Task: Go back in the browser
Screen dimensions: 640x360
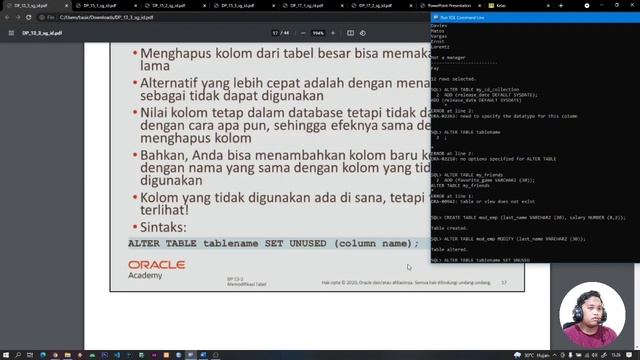Action: click(x=7, y=18)
